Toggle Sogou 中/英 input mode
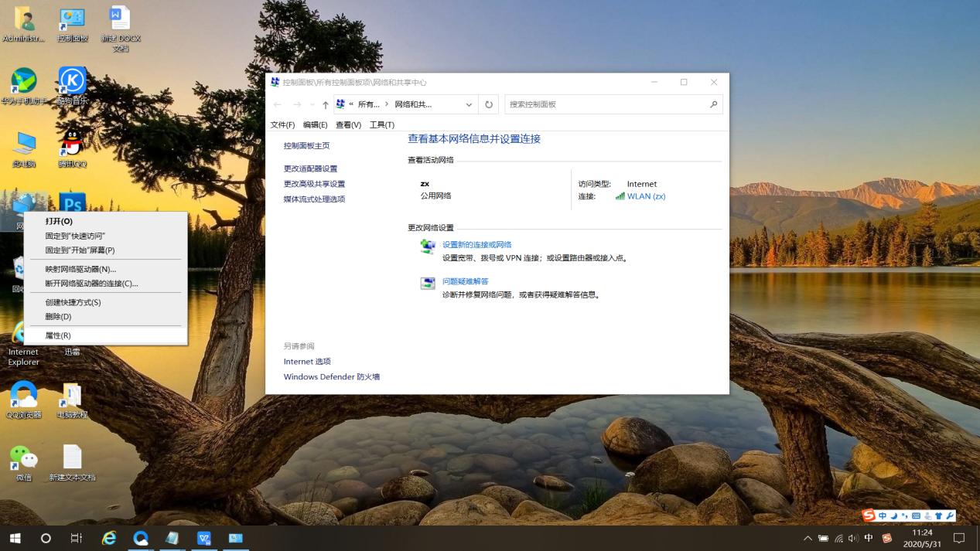This screenshot has height=551, width=980. point(883,515)
